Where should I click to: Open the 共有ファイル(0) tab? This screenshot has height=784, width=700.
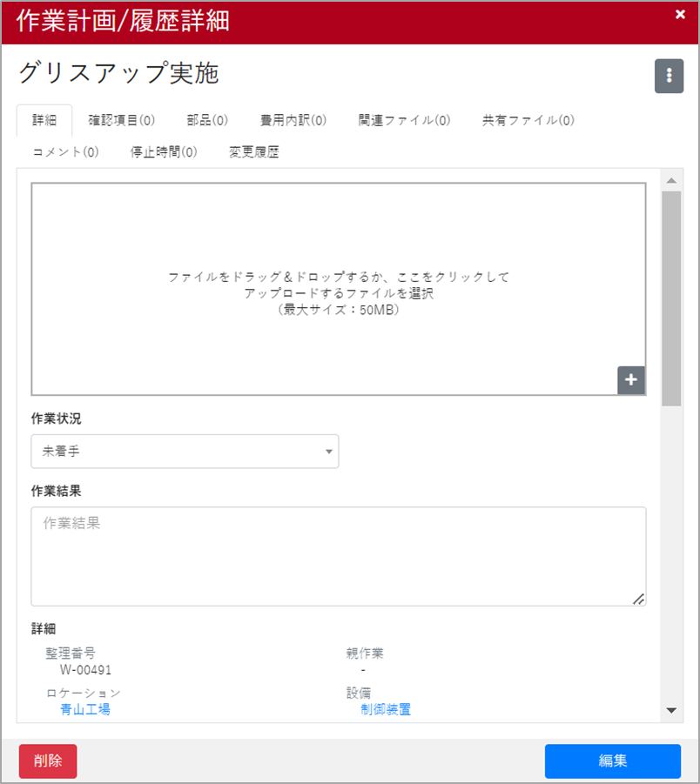(x=528, y=120)
